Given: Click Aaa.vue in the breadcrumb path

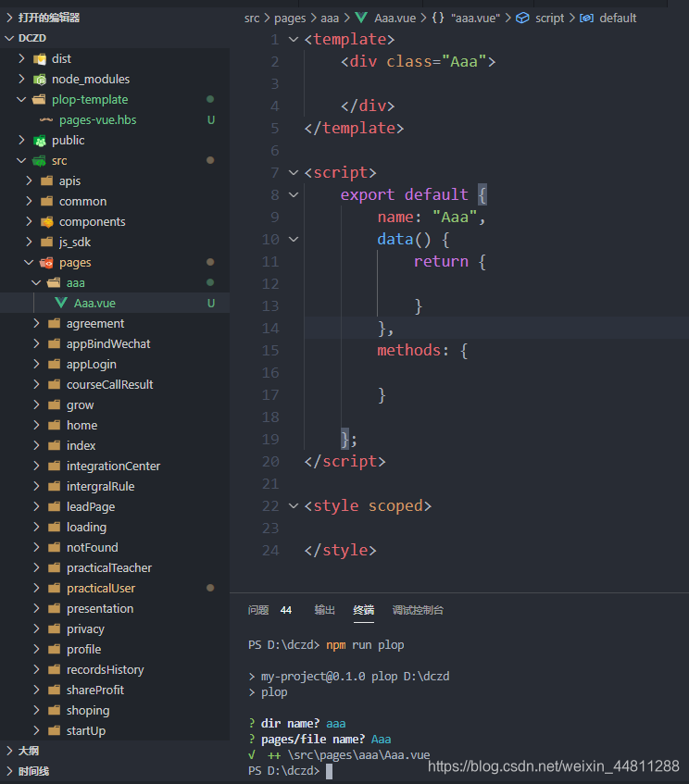Looking at the screenshot, I should (x=395, y=18).
